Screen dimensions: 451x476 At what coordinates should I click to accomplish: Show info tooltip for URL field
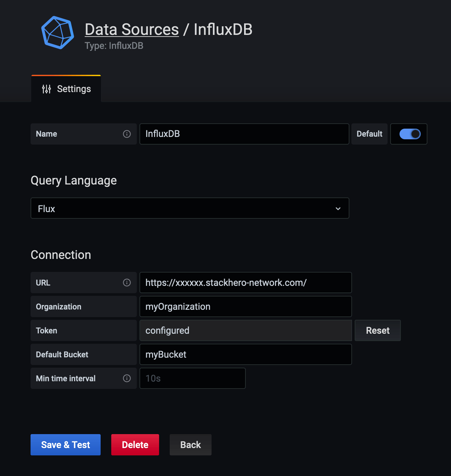coord(127,283)
